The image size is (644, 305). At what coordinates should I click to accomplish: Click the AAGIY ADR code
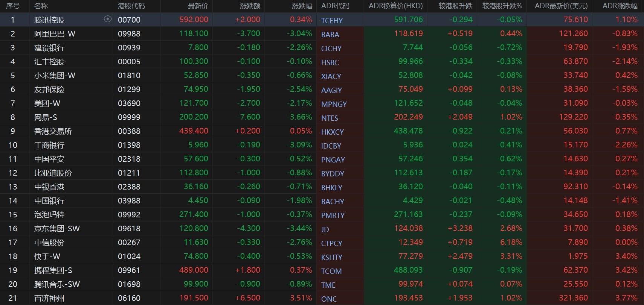(331, 90)
